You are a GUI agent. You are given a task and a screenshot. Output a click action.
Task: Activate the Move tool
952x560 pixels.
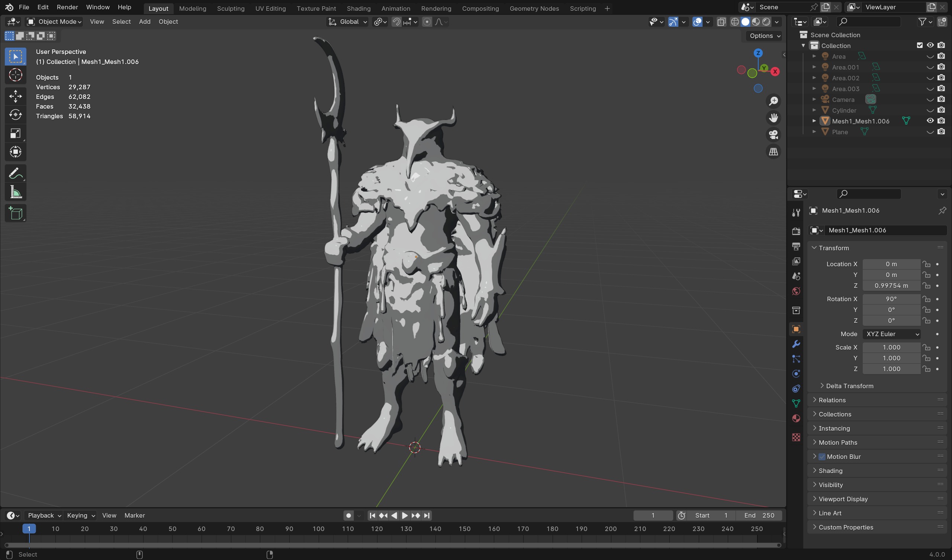[x=16, y=96]
